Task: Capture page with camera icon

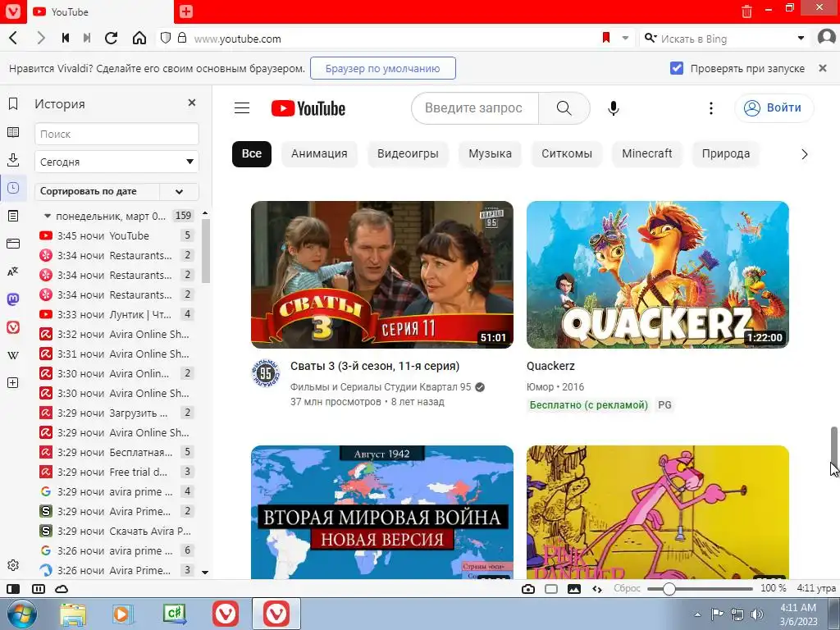Action: [x=528, y=589]
